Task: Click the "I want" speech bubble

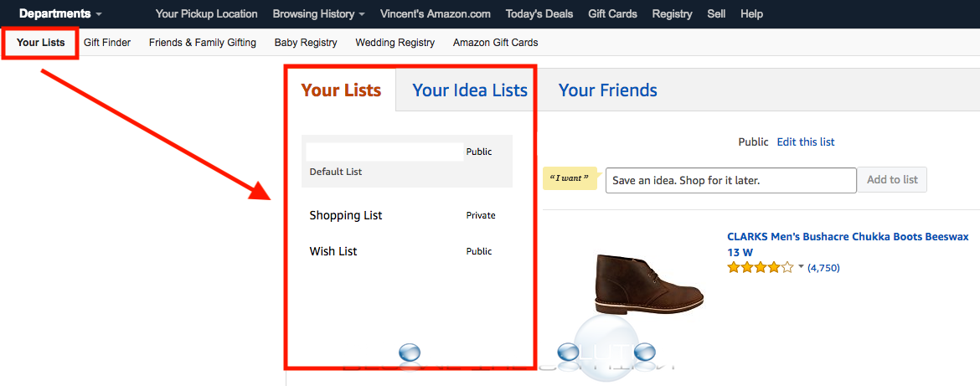Action: (x=570, y=179)
